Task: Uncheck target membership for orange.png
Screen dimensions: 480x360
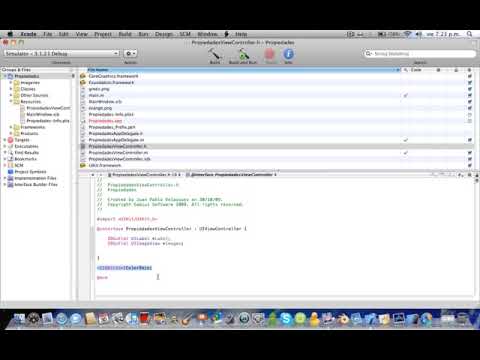Action: click(470, 108)
